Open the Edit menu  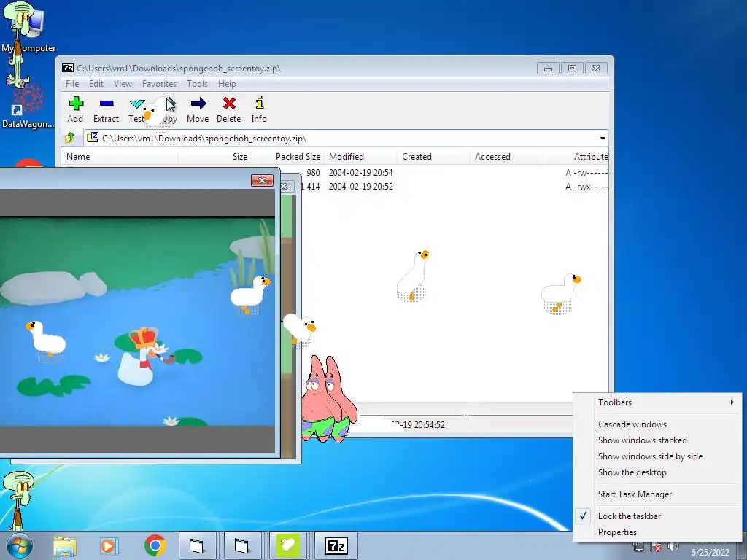(x=96, y=84)
